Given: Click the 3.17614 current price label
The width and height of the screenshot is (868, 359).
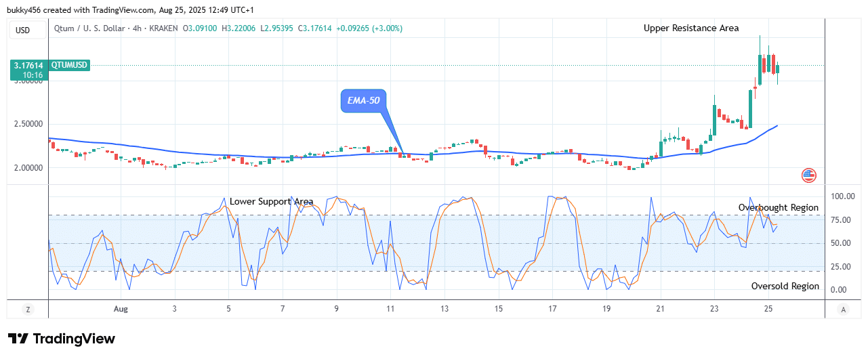Looking at the screenshot, I should (x=28, y=65).
